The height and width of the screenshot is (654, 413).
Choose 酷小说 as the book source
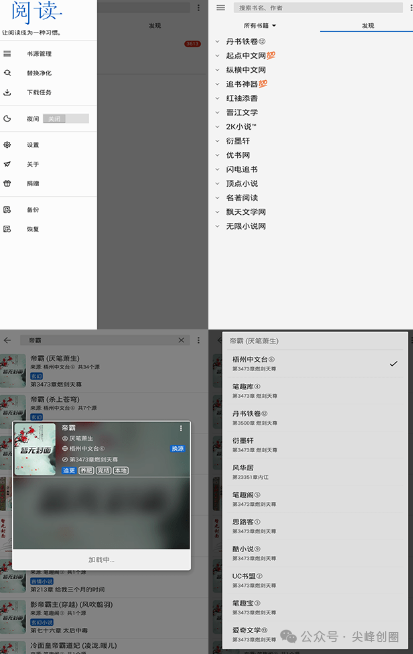pyautogui.click(x=315, y=553)
